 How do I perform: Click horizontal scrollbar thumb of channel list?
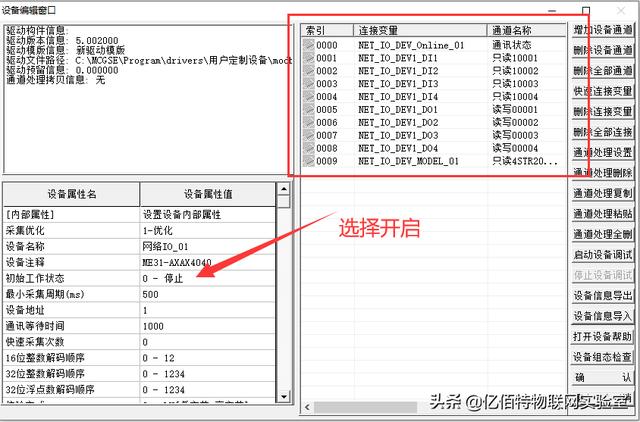tap(365, 407)
